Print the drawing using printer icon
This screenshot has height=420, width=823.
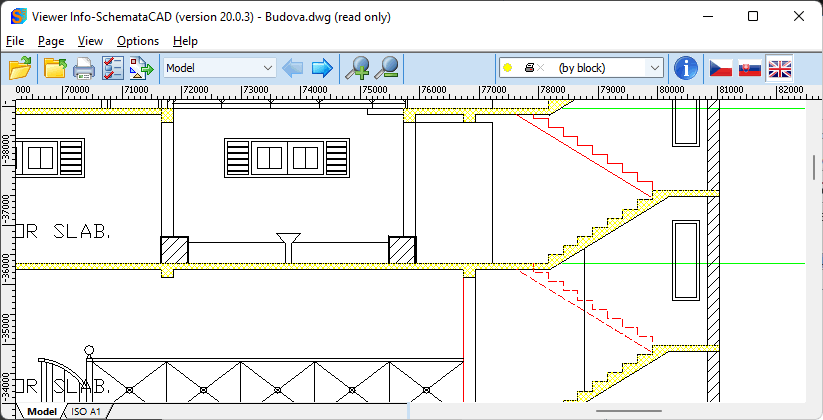pyautogui.click(x=83, y=68)
